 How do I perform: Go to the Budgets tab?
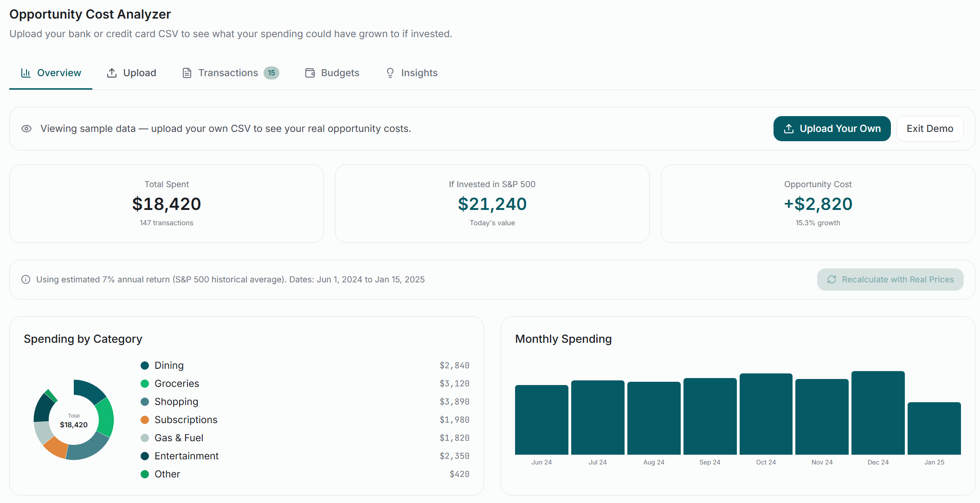click(332, 73)
